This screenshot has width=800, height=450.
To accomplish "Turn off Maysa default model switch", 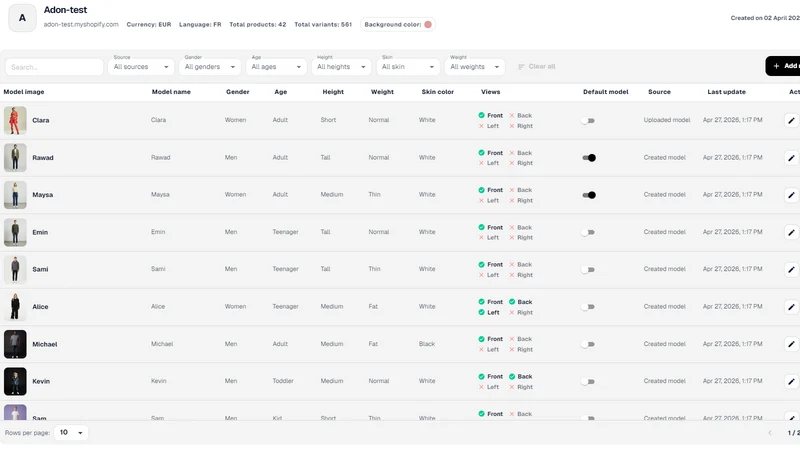I will click(x=589, y=195).
